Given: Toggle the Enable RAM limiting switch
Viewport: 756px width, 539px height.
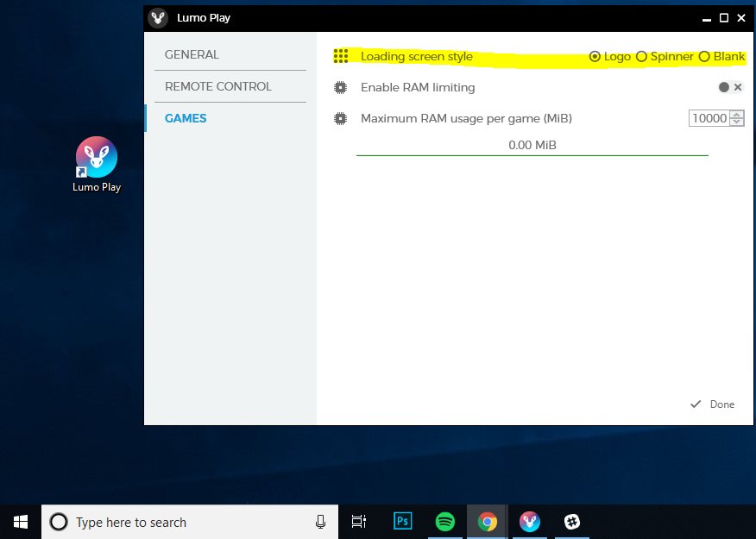Looking at the screenshot, I should (x=730, y=87).
